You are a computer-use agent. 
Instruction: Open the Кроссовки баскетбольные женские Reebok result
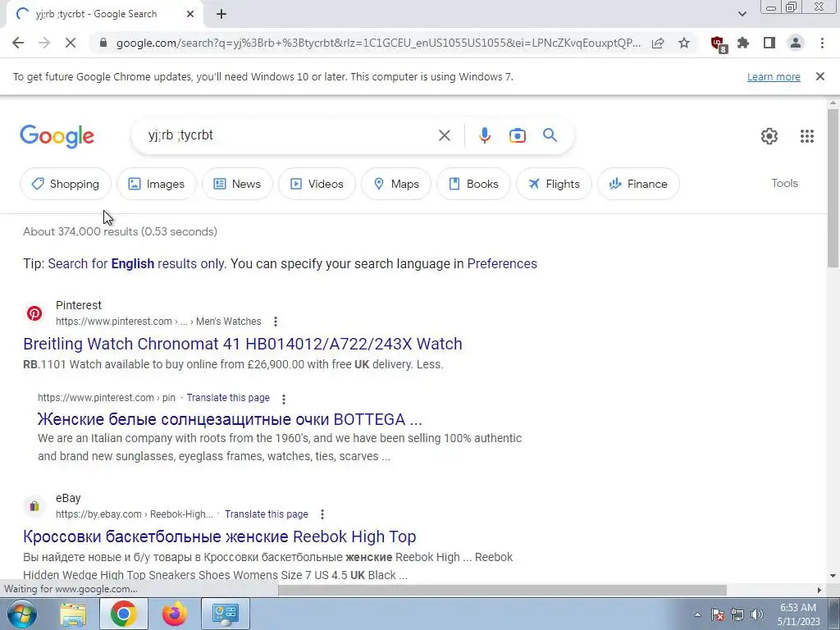tap(220, 536)
